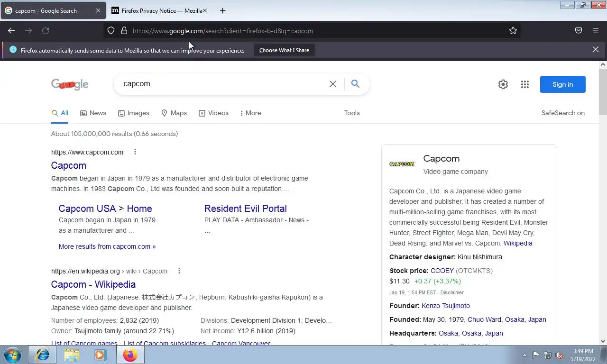607x364 pixels.
Task: Click More results from capcom.com
Action: coord(107,246)
